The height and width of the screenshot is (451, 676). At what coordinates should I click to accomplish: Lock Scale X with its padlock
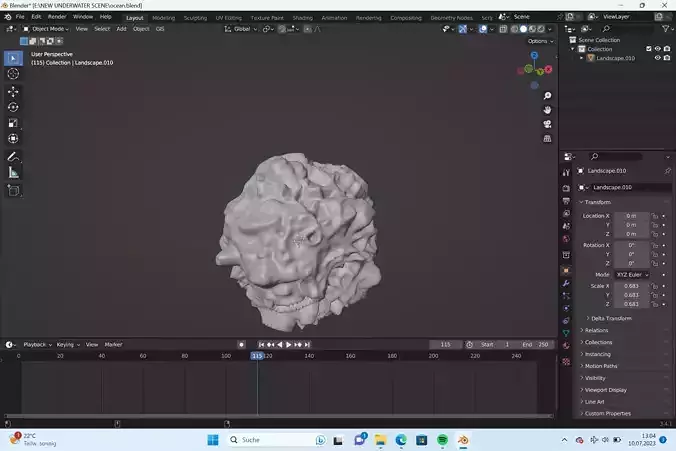coord(654,286)
